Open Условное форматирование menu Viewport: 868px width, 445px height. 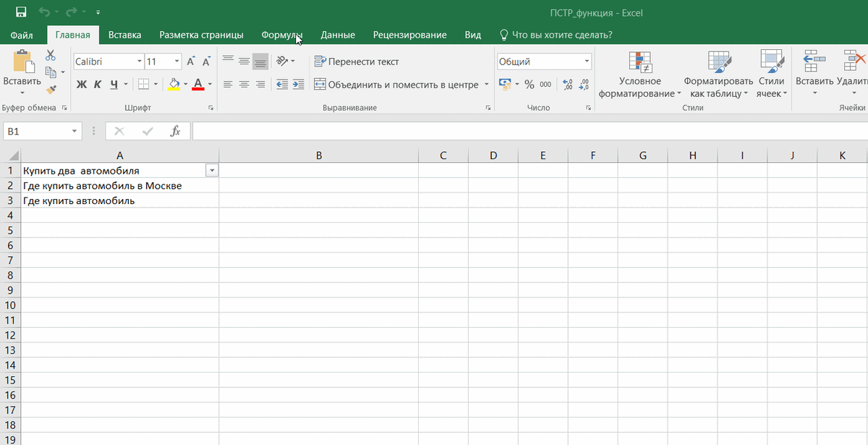[640, 75]
